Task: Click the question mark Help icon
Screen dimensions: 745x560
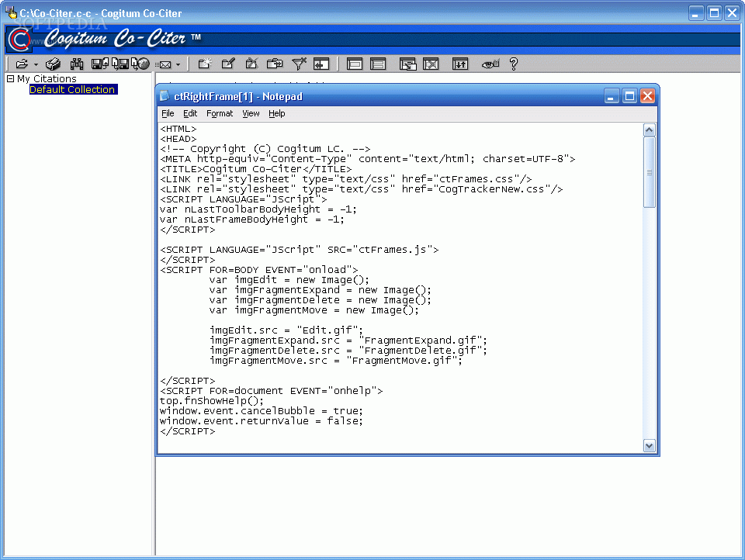Action: click(514, 64)
